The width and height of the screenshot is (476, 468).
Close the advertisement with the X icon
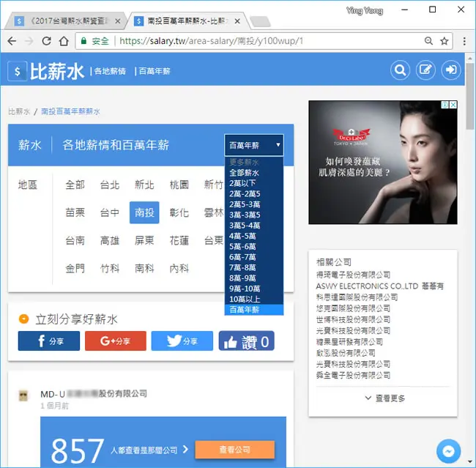point(453,105)
